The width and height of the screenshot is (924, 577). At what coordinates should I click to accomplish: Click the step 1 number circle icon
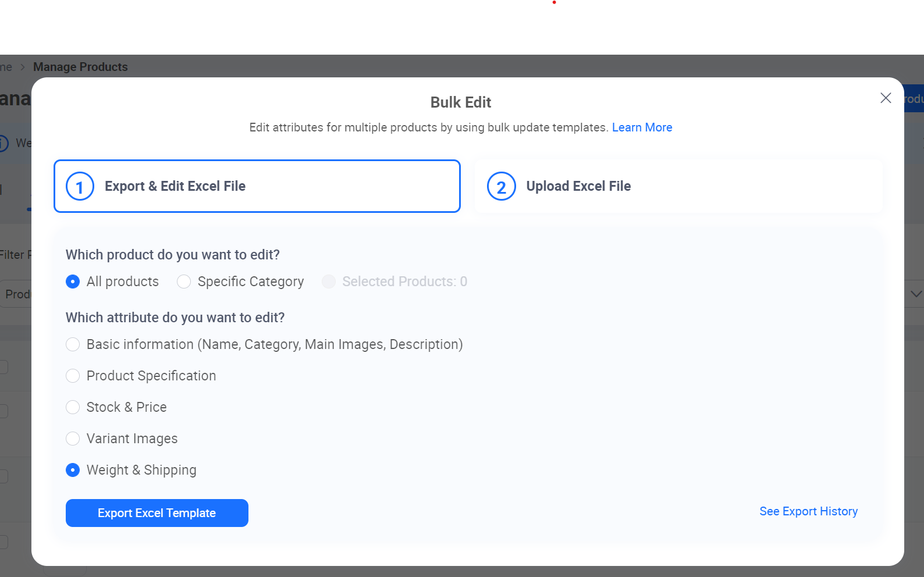(x=80, y=187)
